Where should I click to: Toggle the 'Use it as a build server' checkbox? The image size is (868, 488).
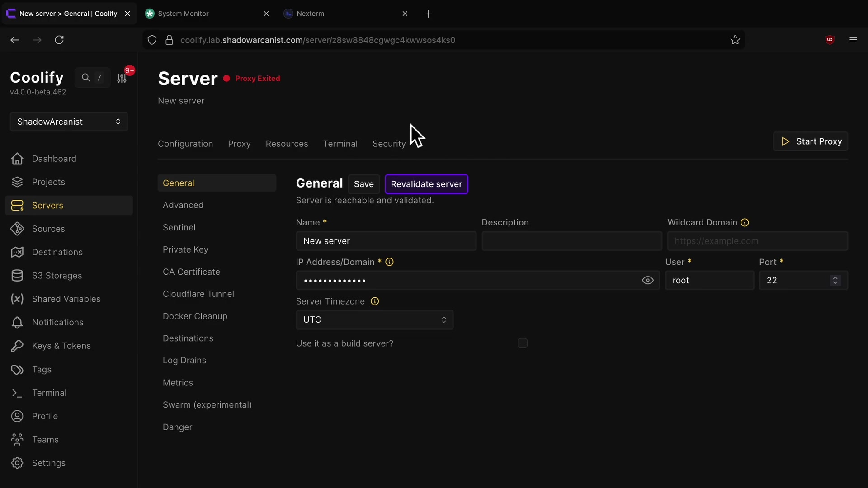tap(523, 343)
